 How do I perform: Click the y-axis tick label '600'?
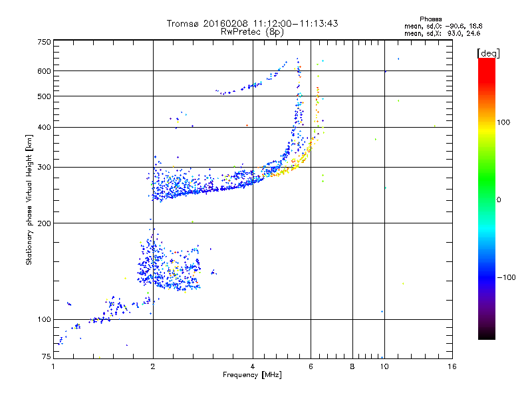tap(44, 71)
